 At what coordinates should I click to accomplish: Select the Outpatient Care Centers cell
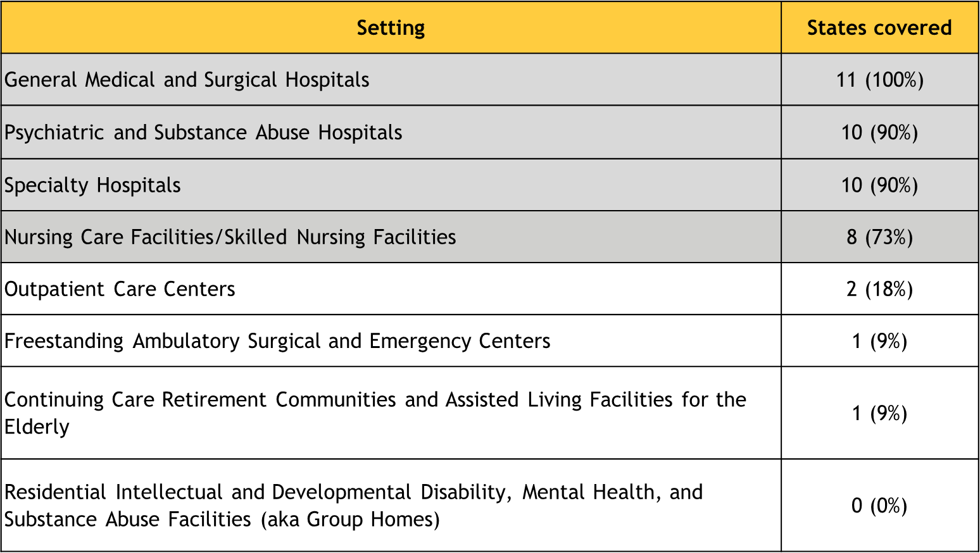[x=391, y=289]
